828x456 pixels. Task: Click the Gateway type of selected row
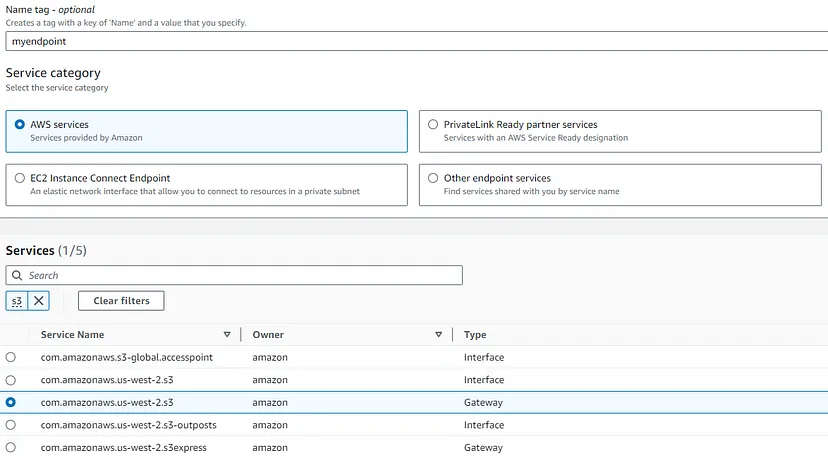[483, 402]
